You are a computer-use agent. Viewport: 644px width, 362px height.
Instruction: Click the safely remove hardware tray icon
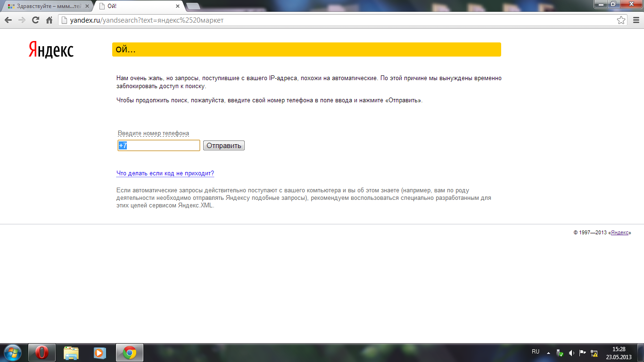560,353
